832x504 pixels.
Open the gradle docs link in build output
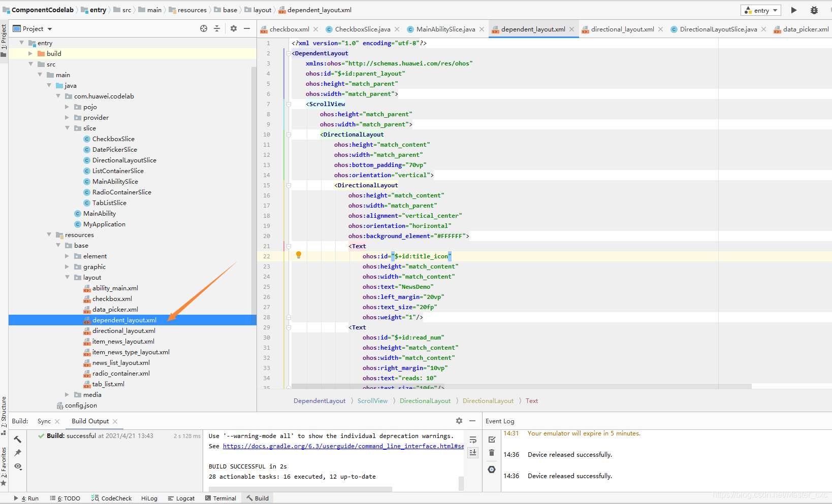pyautogui.click(x=343, y=446)
